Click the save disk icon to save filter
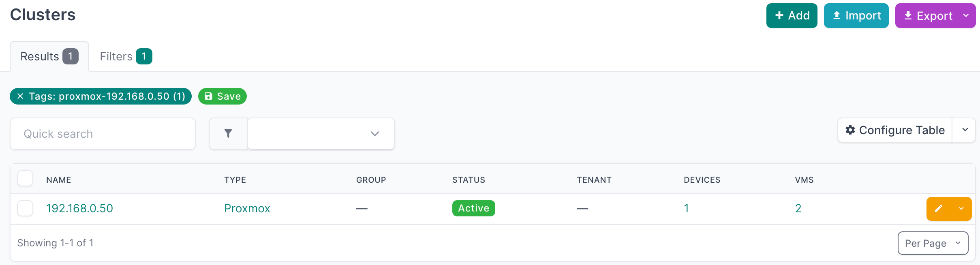This screenshot has height=265, width=980. (208, 96)
